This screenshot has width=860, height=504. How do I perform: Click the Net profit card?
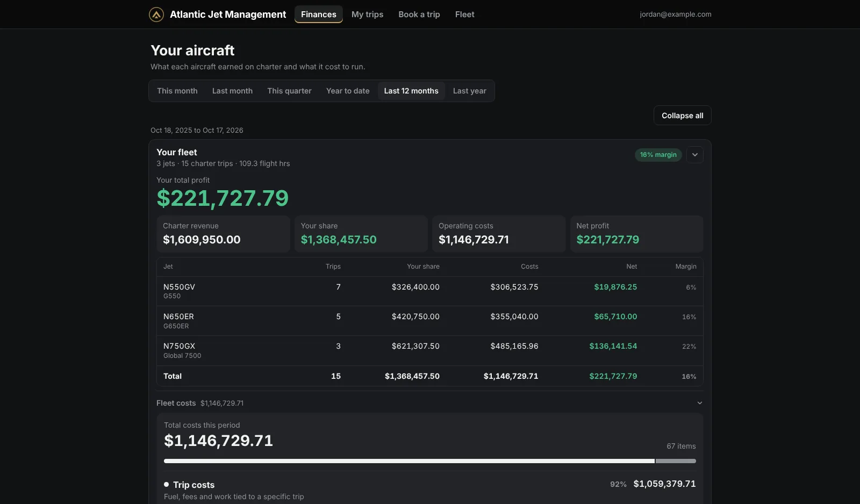(637, 234)
